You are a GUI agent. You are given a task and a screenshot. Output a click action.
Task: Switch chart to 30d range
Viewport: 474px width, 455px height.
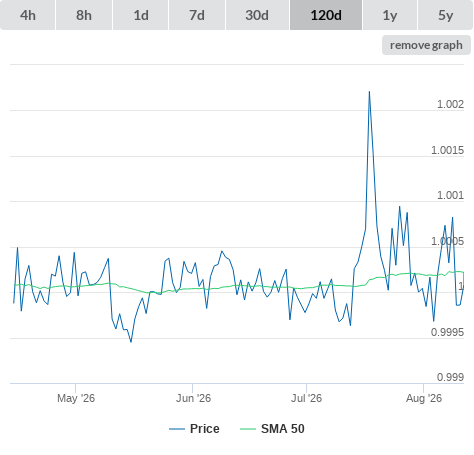tap(257, 15)
